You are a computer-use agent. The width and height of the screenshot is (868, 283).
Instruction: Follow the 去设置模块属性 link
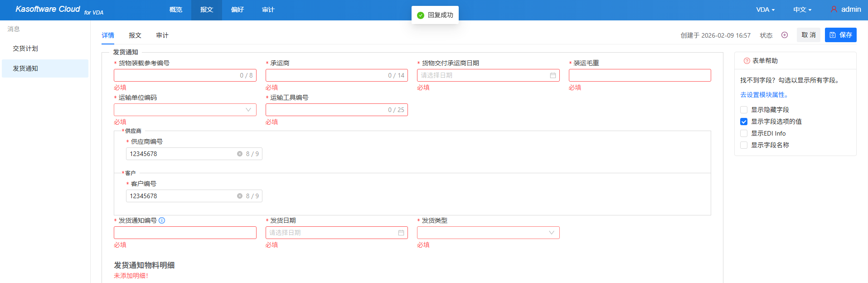tap(765, 95)
